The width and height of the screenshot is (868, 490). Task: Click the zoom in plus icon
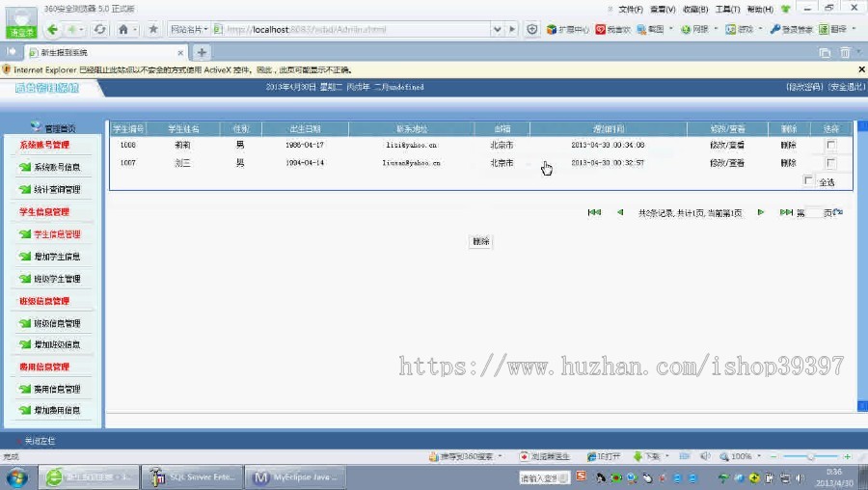(847, 456)
